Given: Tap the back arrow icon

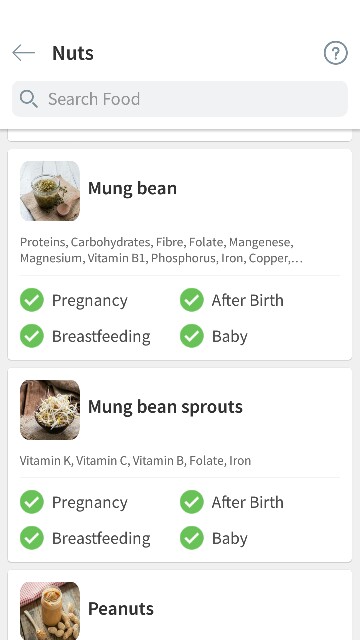Looking at the screenshot, I should point(23,53).
